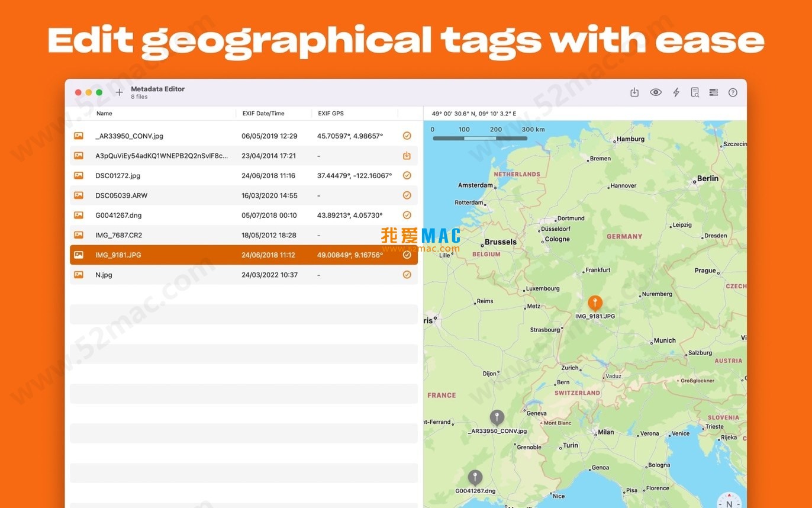Image resolution: width=812 pixels, height=508 pixels.
Task: Click the map distance scale bar
Action: 480,138
